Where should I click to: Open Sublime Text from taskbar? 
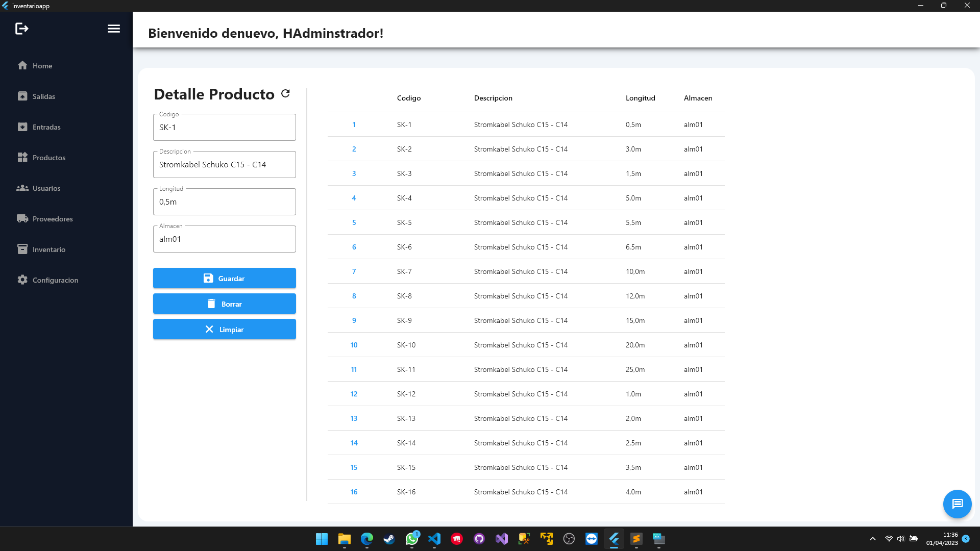[x=636, y=539]
